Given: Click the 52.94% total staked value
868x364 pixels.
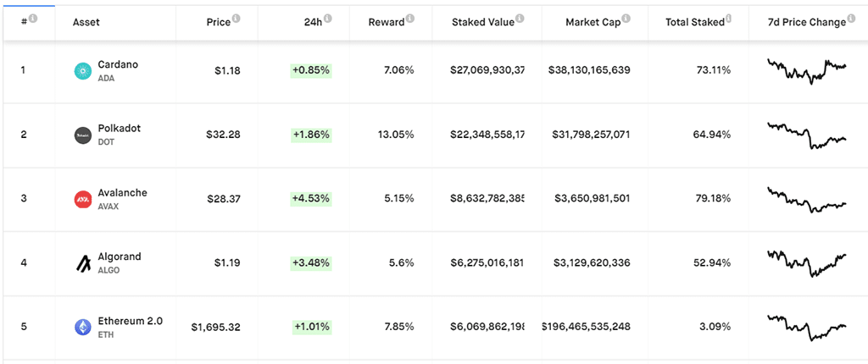Looking at the screenshot, I should coord(714,262).
